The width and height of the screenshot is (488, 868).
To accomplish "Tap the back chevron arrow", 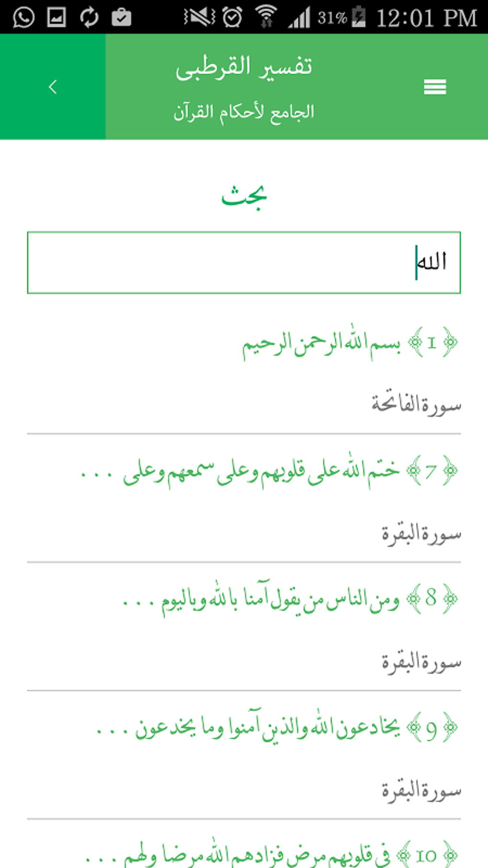I will click(x=53, y=87).
